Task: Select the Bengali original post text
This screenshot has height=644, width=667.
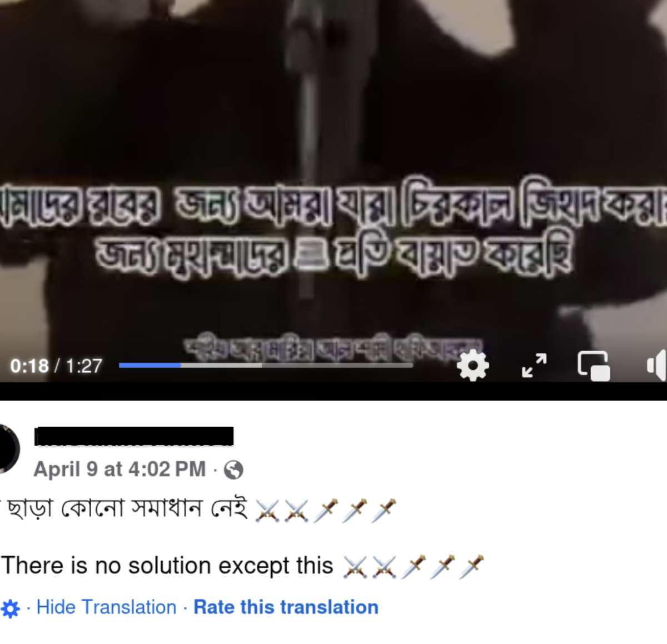Action: 125,508
